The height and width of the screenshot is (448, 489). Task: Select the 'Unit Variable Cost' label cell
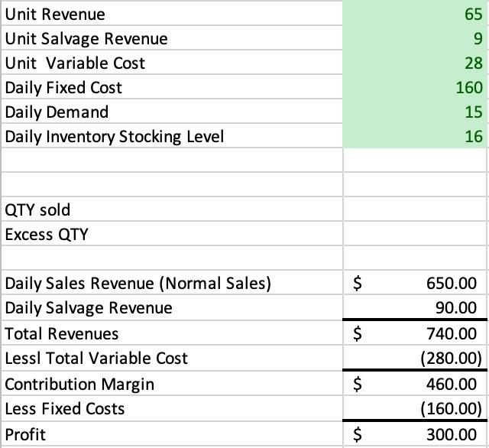172,63
